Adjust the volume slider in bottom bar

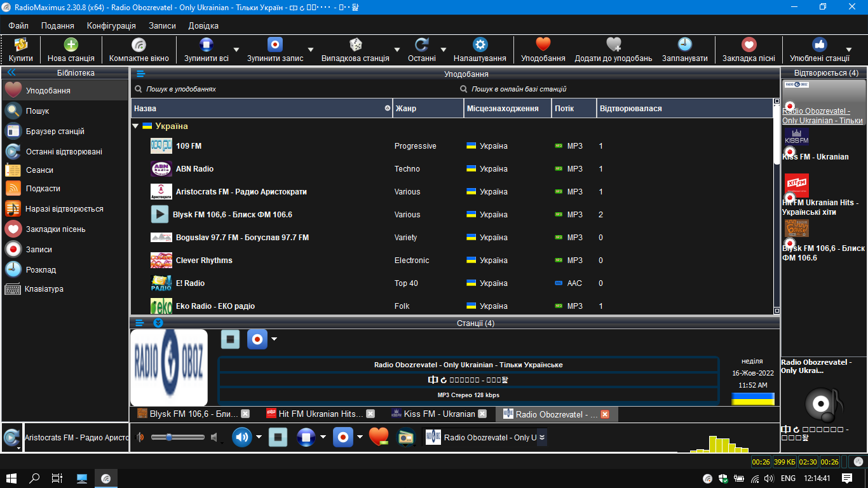[x=178, y=437]
